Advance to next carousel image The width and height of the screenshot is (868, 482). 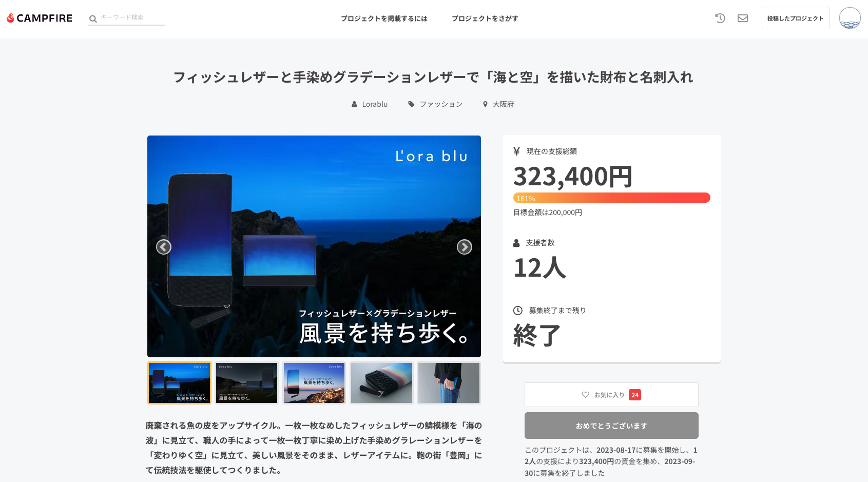pyautogui.click(x=464, y=247)
